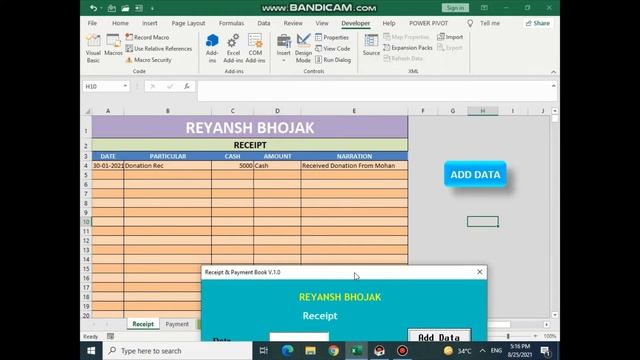Click the Sign in button
The height and width of the screenshot is (360, 640).
455,8
